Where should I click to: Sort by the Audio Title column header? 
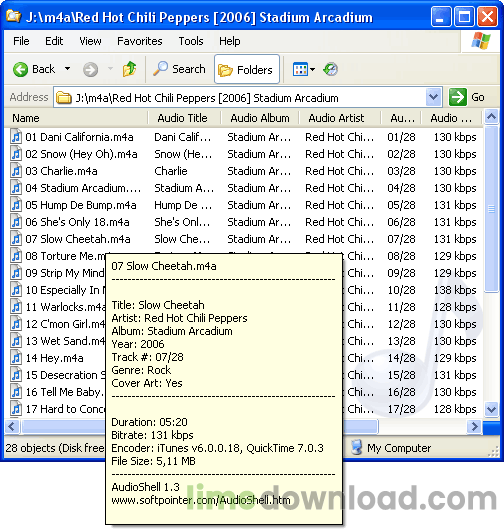(x=184, y=118)
